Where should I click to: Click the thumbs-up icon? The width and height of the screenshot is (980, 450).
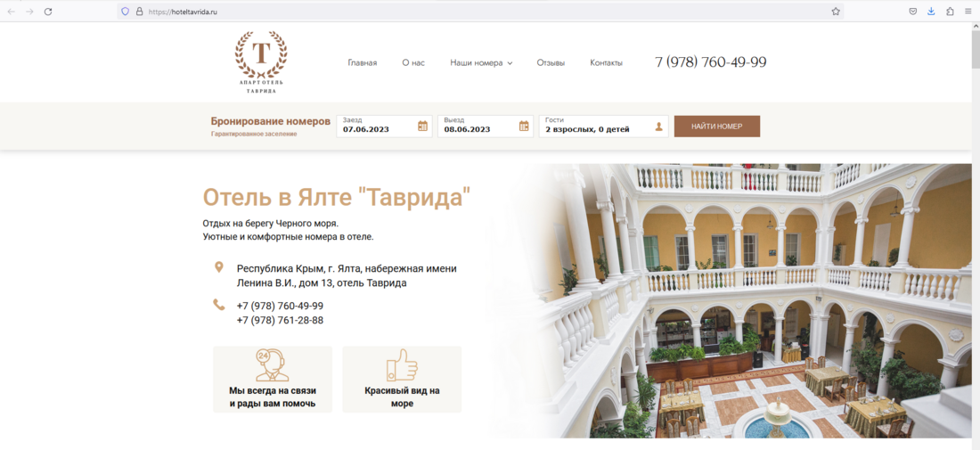pos(401,365)
